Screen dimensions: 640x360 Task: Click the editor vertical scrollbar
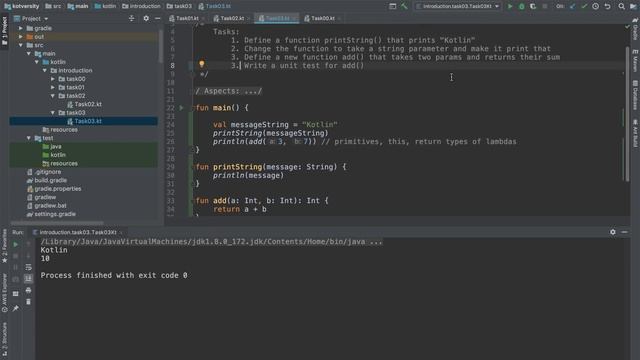[628, 114]
